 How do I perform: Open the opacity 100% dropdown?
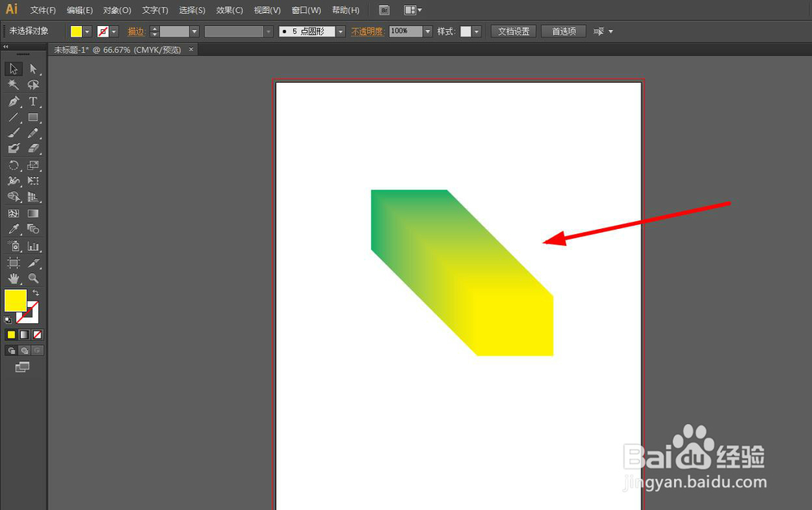428,32
